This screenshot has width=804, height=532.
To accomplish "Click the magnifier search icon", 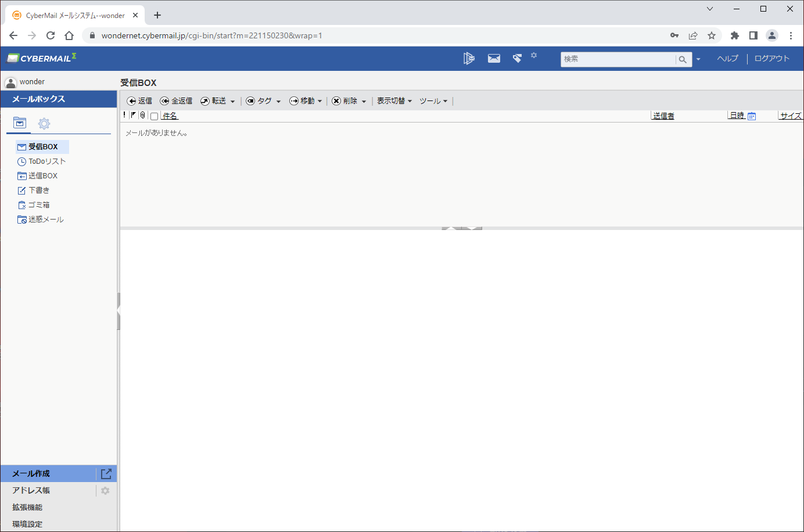I will point(683,59).
